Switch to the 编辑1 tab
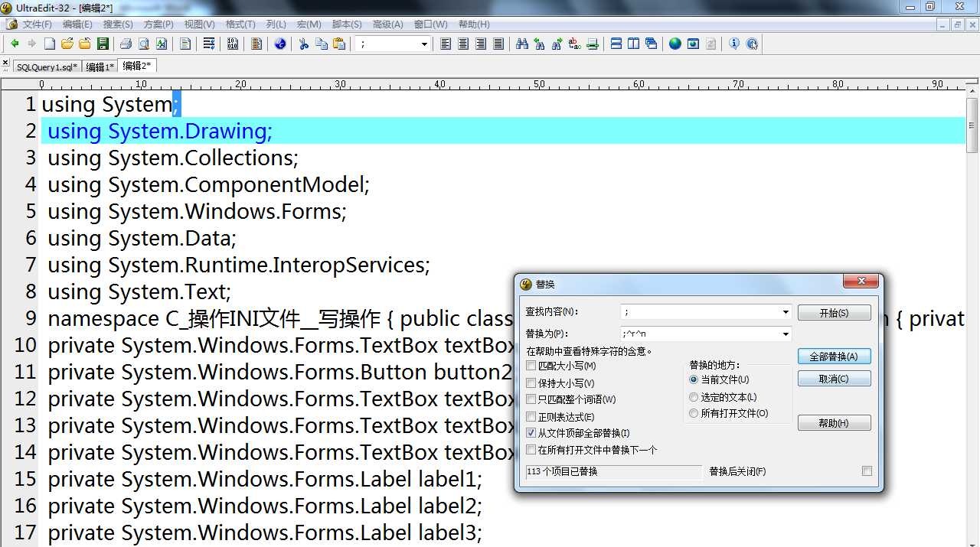The width and height of the screenshot is (980, 547). [x=100, y=67]
